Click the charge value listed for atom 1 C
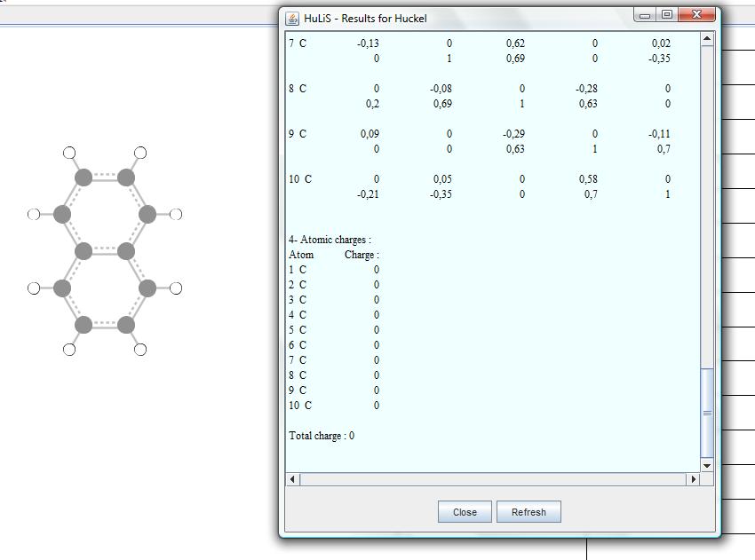 pyautogui.click(x=375, y=269)
